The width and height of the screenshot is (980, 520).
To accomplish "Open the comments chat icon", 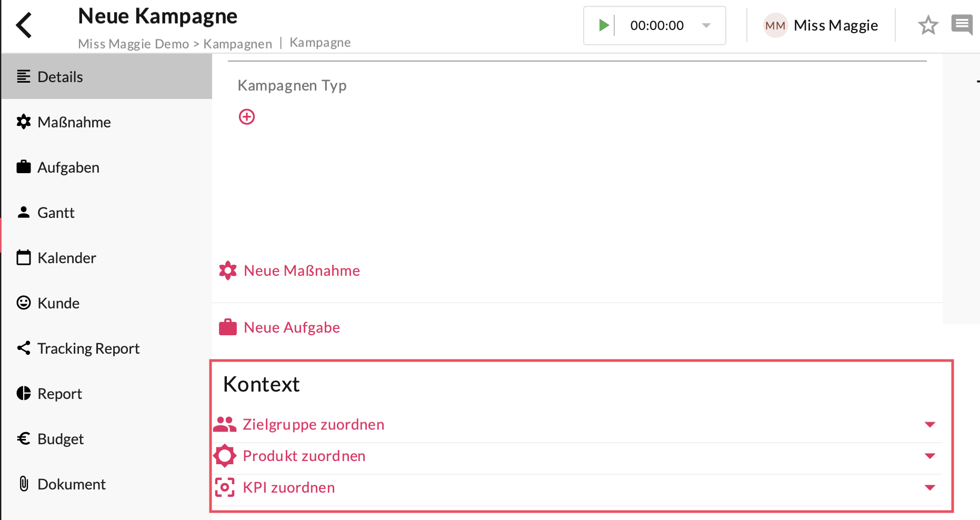I will point(962,24).
